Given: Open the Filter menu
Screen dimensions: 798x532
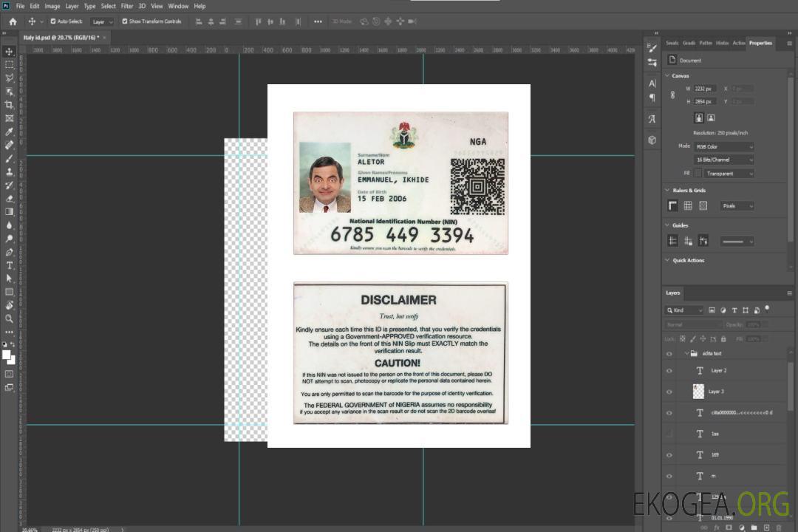Looking at the screenshot, I should tap(127, 6).
